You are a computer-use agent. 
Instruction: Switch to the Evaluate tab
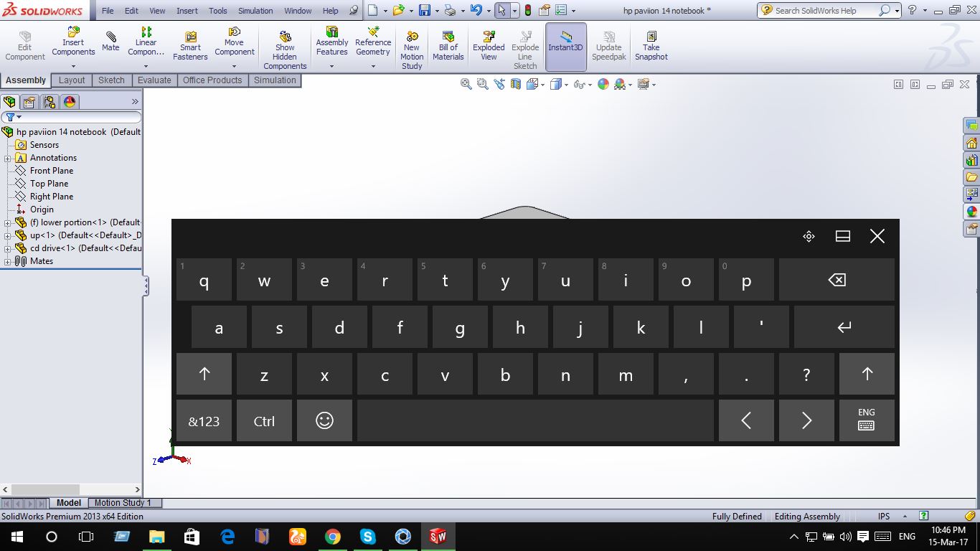click(154, 80)
